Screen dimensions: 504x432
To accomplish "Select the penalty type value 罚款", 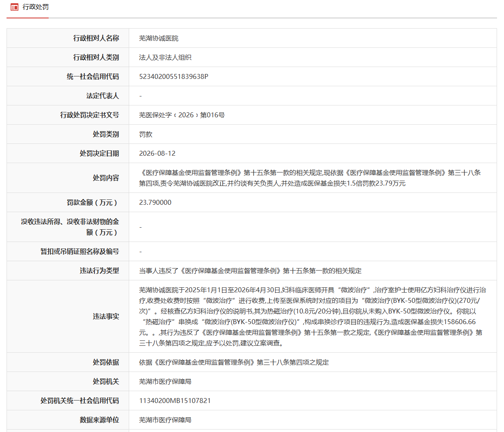I will [x=146, y=134].
